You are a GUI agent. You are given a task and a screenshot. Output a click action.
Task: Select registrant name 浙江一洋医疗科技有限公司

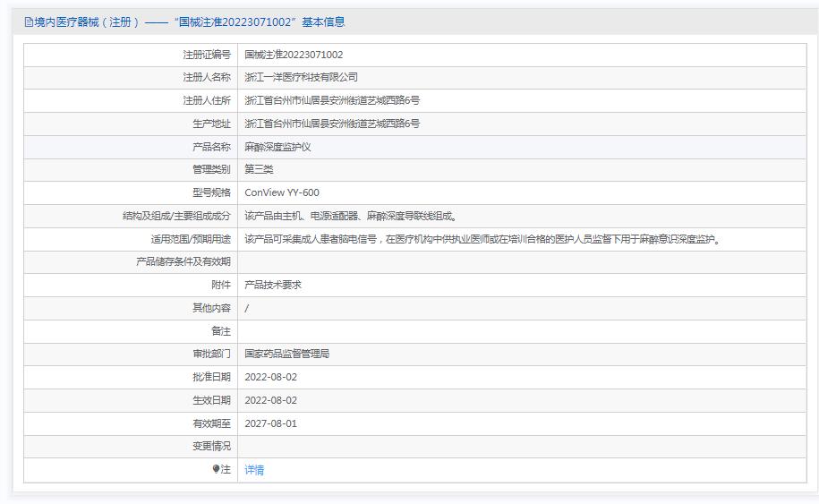pyautogui.click(x=301, y=77)
